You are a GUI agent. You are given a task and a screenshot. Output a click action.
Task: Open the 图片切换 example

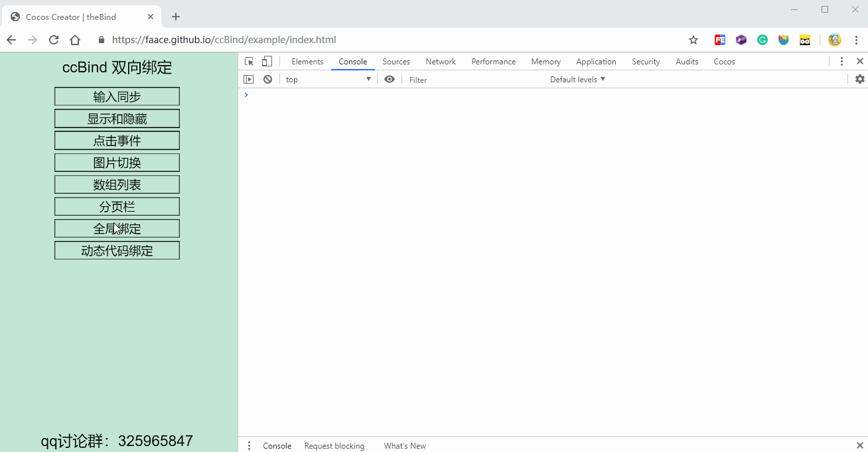pos(117,163)
